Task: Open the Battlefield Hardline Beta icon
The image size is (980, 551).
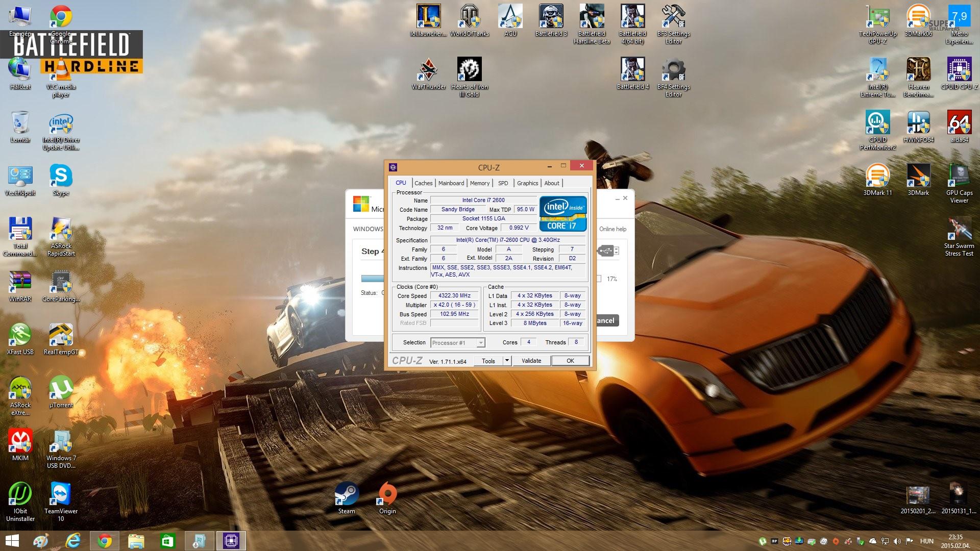Action: 592,24
